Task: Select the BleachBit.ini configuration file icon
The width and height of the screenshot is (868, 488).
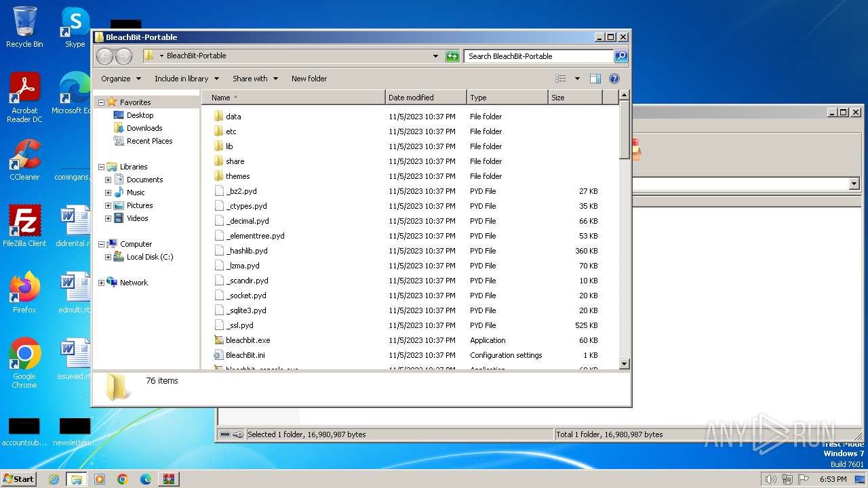Action: (x=218, y=355)
